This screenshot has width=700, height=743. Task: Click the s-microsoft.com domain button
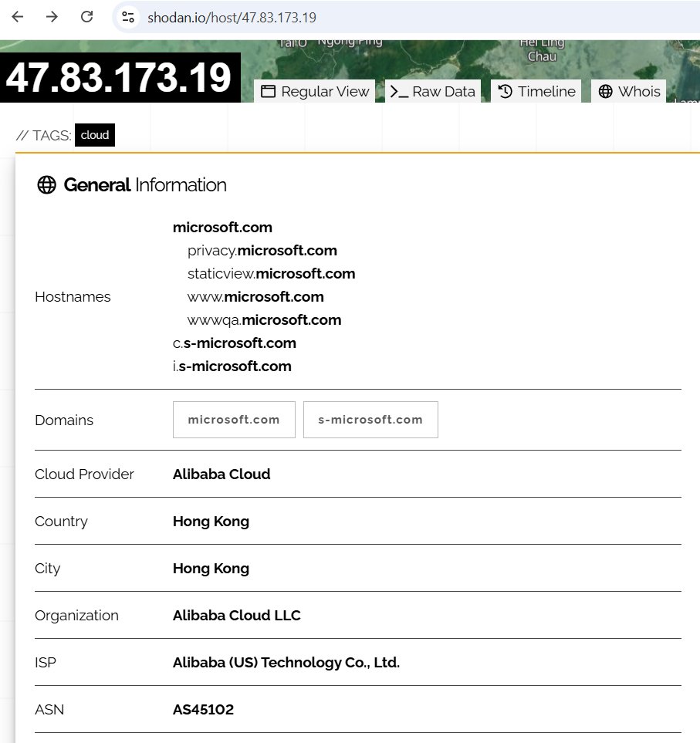pyautogui.click(x=370, y=420)
